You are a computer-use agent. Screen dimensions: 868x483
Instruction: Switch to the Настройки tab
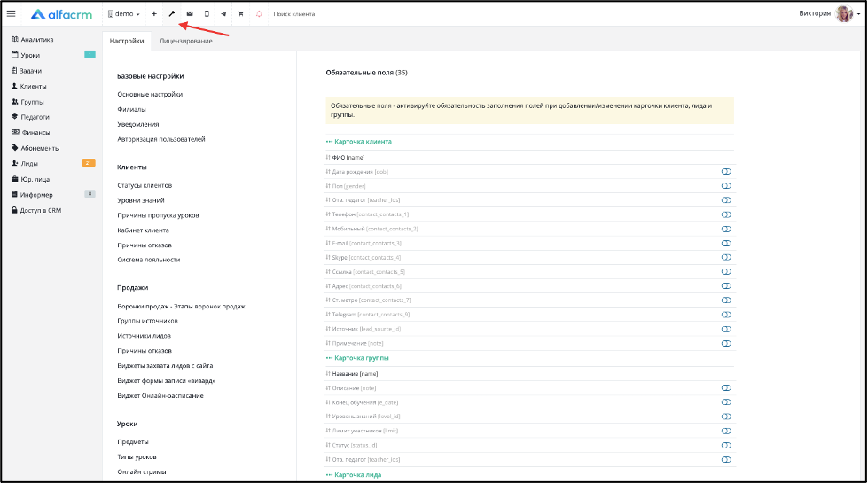coord(127,41)
